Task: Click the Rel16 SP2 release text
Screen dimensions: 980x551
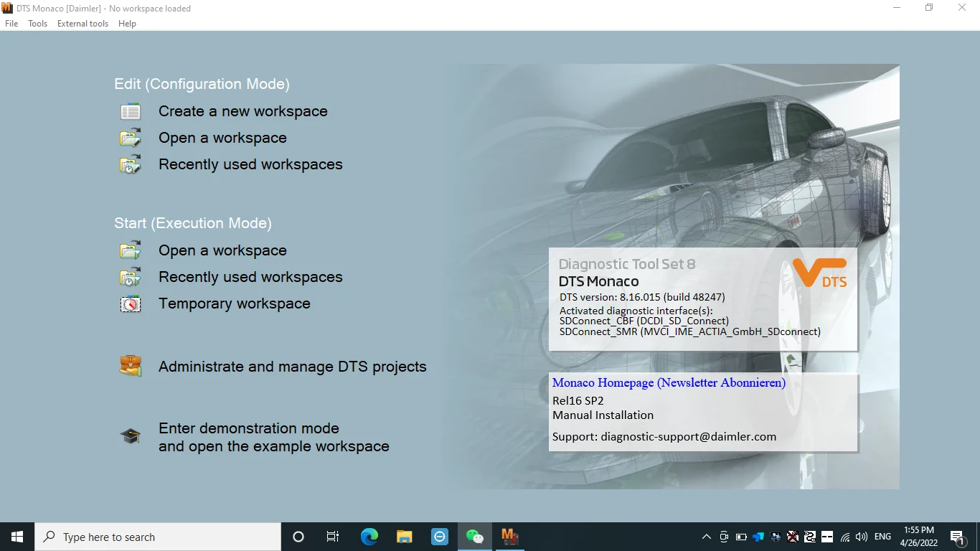Action: click(x=578, y=400)
